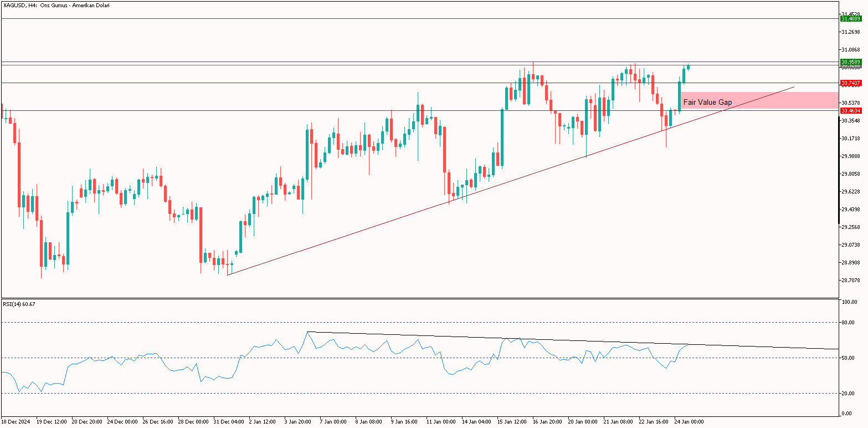This screenshot has width=868, height=428.
Task: Click the 26 Dec 16:00 time label
Action: click(158, 421)
